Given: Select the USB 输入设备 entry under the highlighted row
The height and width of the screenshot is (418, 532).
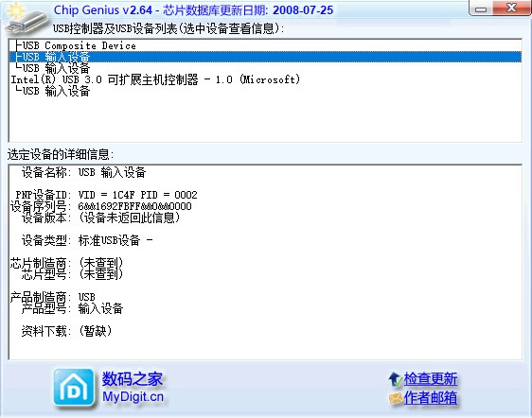Looking at the screenshot, I should click(265, 68).
